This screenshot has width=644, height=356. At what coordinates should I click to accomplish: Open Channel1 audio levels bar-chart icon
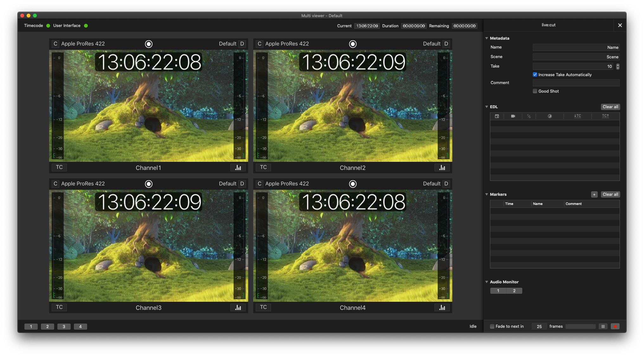(238, 168)
